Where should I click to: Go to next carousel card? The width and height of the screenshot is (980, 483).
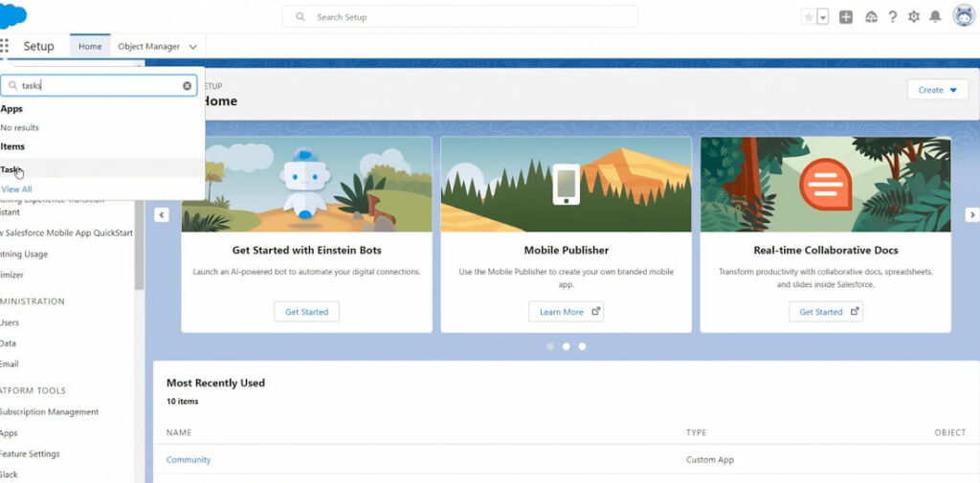972,215
